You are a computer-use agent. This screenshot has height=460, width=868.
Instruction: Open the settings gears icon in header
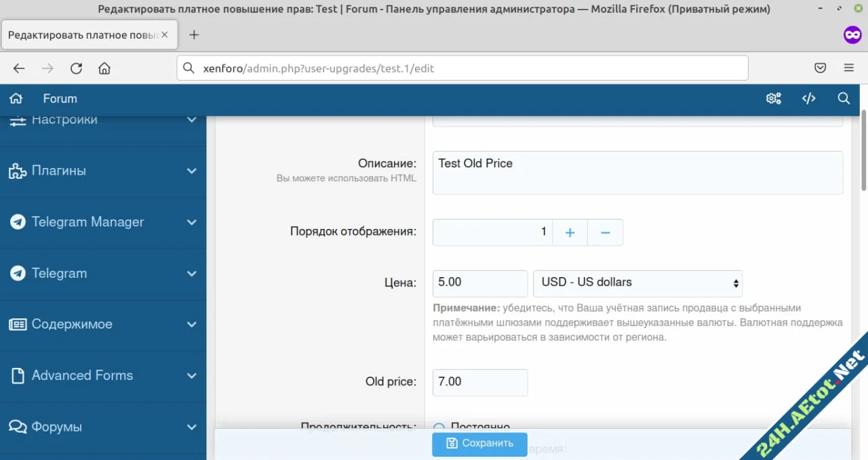[773, 98]
